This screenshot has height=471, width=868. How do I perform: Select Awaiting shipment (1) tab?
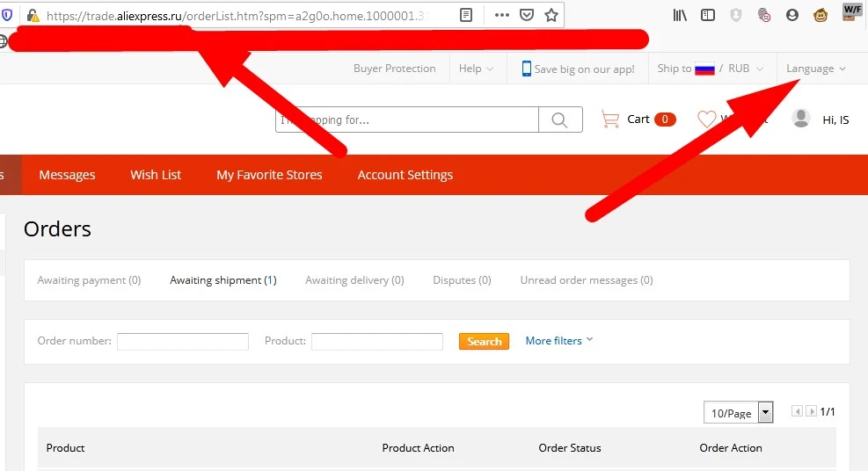(223, 280)
